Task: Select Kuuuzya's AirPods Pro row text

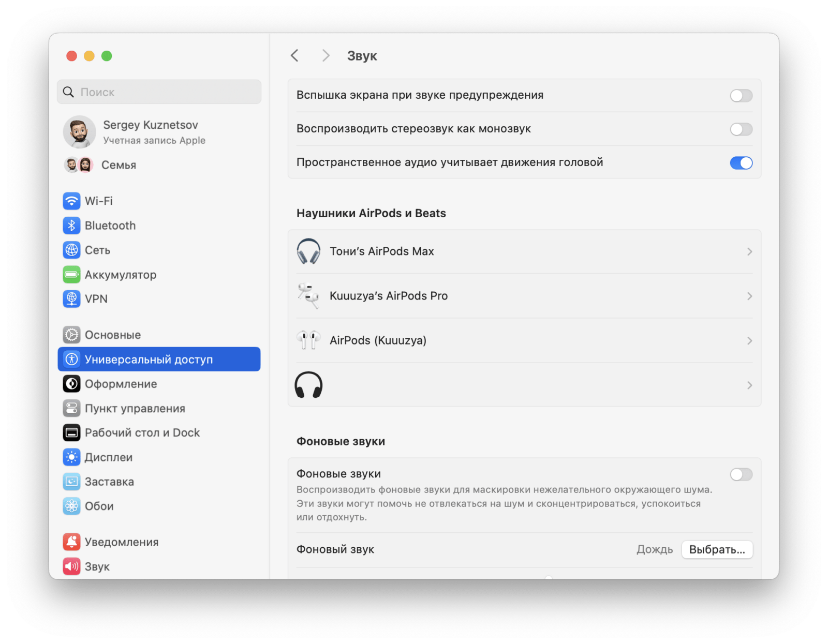Action: (389, 296)
